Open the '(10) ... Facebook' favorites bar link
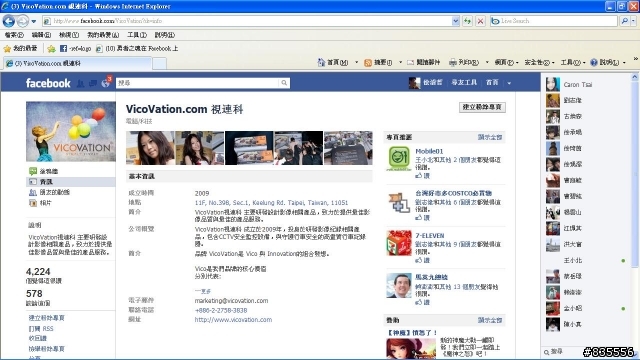The image size is (640, 360). coord(137,49)
